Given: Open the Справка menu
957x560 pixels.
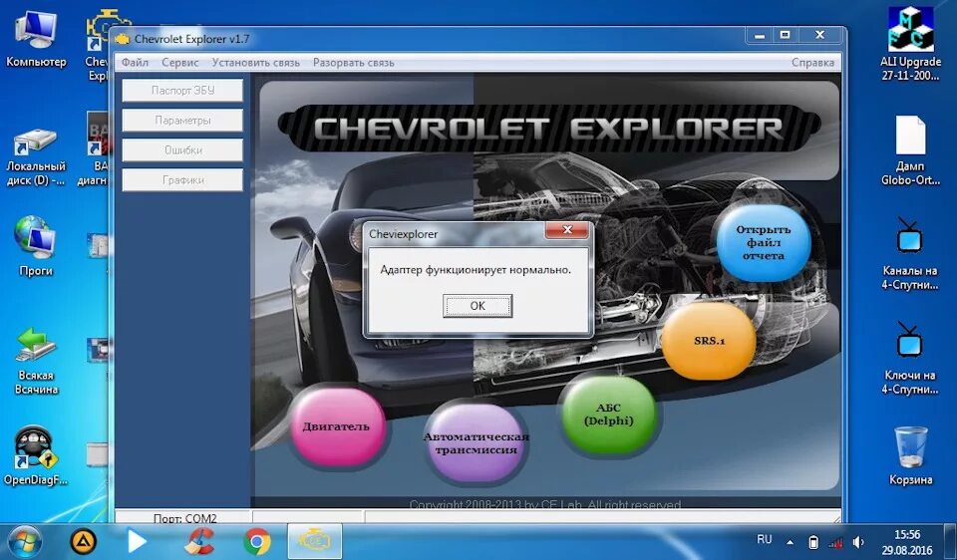Looking at the screenshot, I should tap(812, 62).
